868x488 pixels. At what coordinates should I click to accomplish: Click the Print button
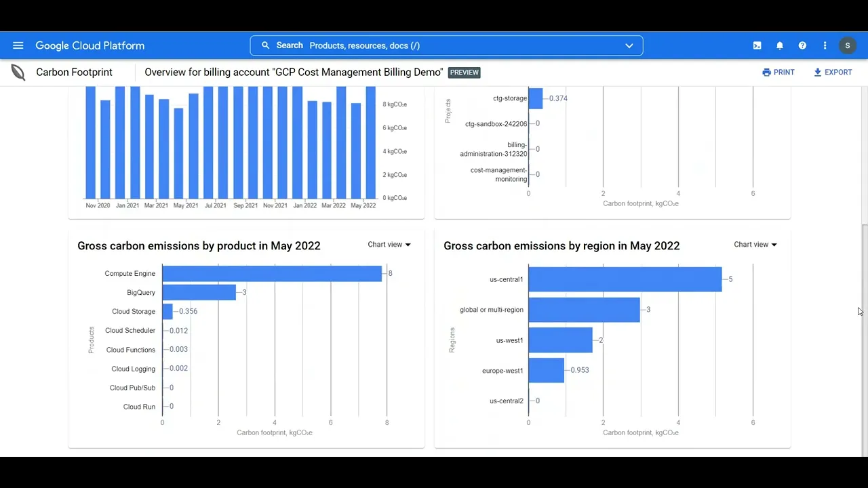click(778, 73)
